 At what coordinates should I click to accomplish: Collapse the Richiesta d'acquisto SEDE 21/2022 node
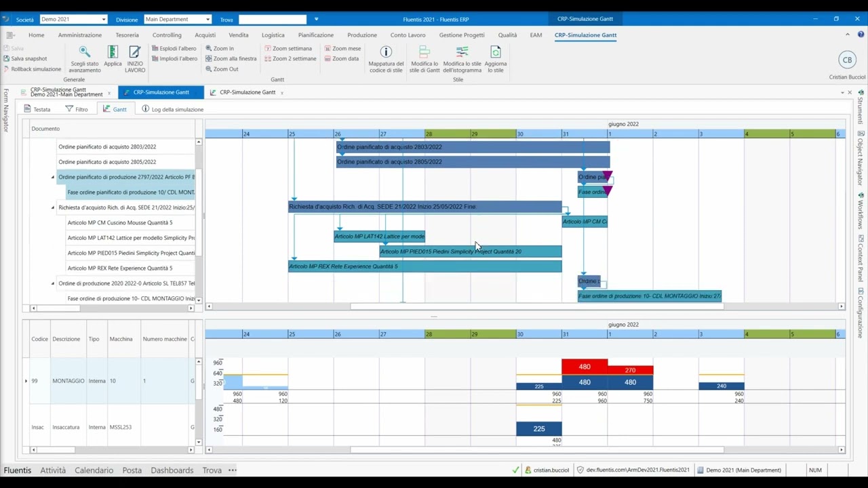tap(53, 208)
